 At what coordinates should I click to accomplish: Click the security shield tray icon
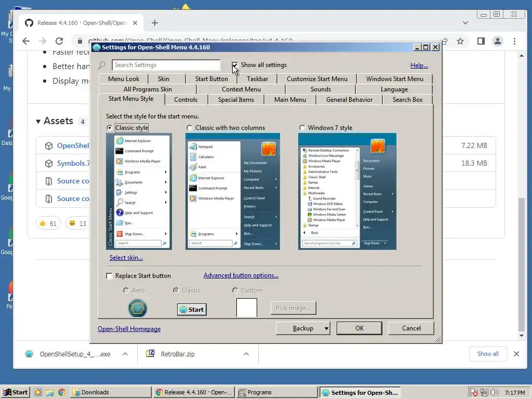tap(474, 393)
